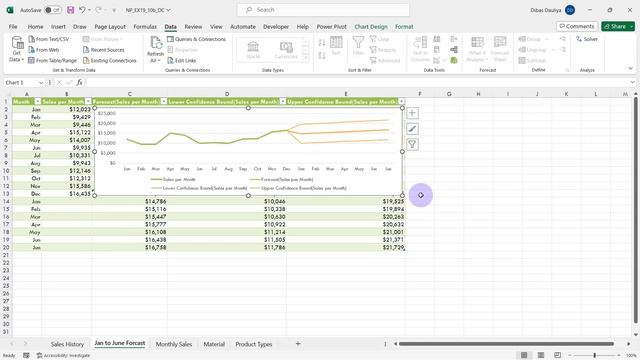
Task: Launch the Solver add-in
Action: click(x=587, y=39)
